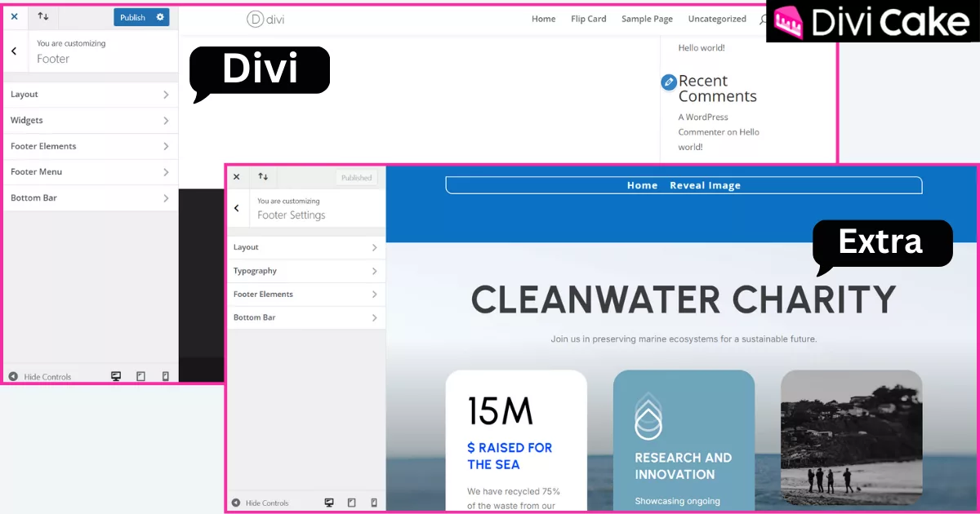Close the Divi customizer with X icon
This screenshot has height=514, width=980.
(14, 16)
